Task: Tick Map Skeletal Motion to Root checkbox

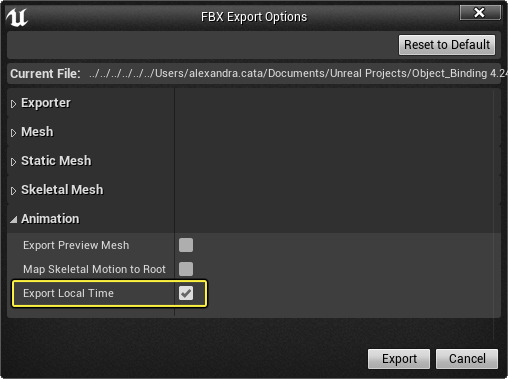Action: coord(186,269)
